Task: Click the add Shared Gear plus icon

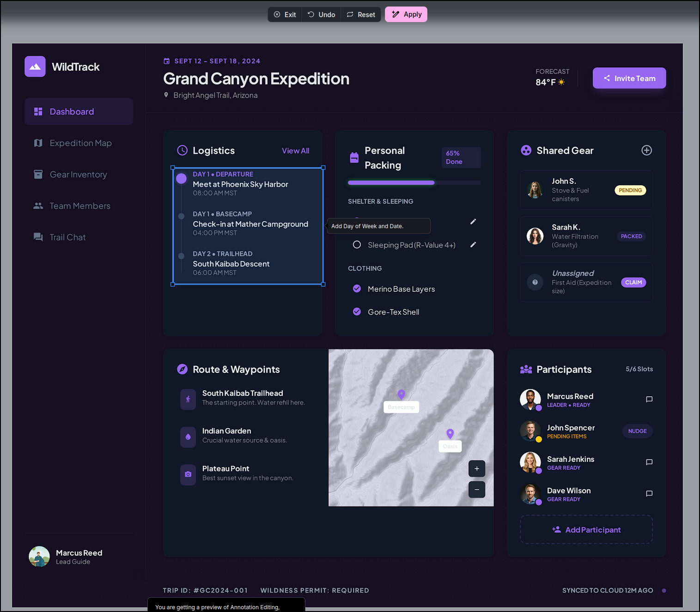Action: click(646, 151)
